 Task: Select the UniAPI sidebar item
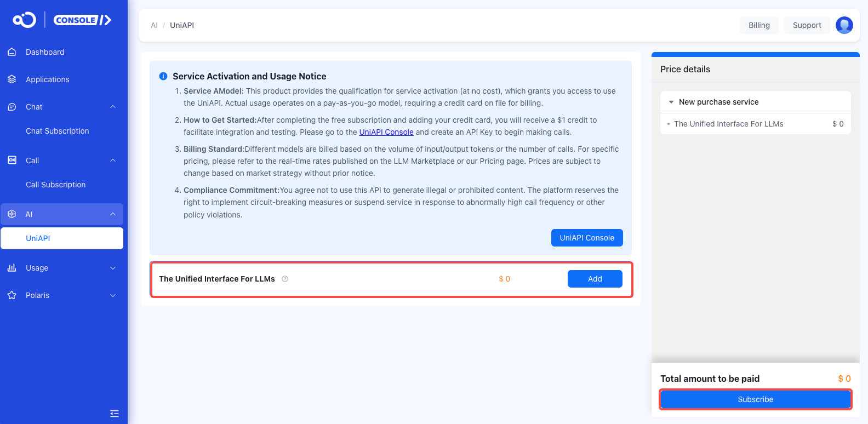(x=62, y=238)
